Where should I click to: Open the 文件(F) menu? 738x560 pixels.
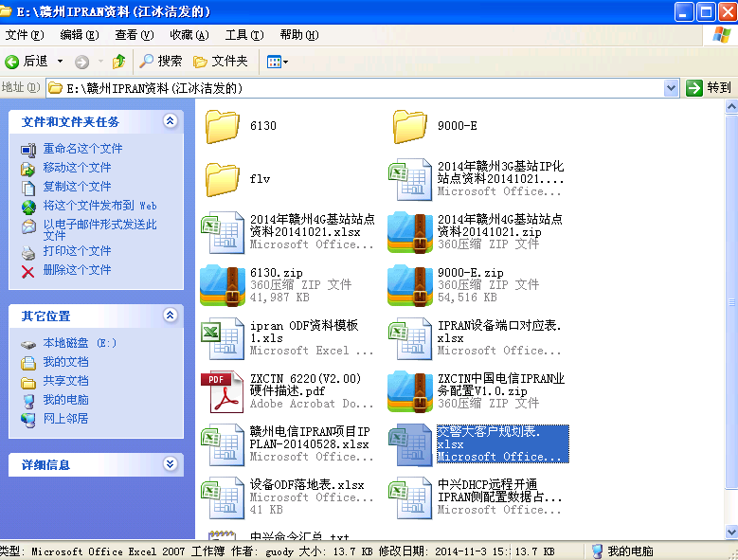click(24, 35)
